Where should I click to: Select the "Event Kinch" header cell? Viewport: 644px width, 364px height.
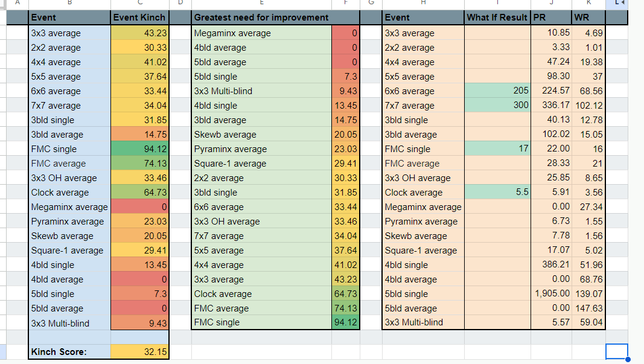coord(139,18)
